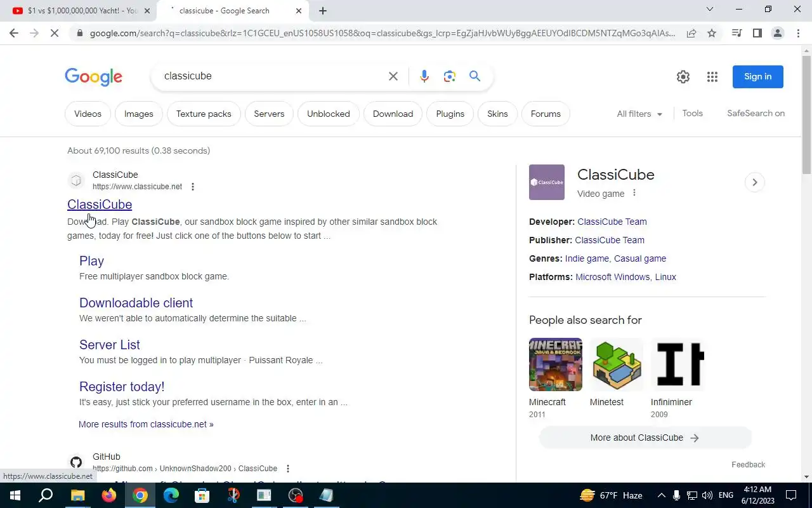Bookmark this page with the star icon
Viewport: 812px width, 508px height.
coord(712,33)
